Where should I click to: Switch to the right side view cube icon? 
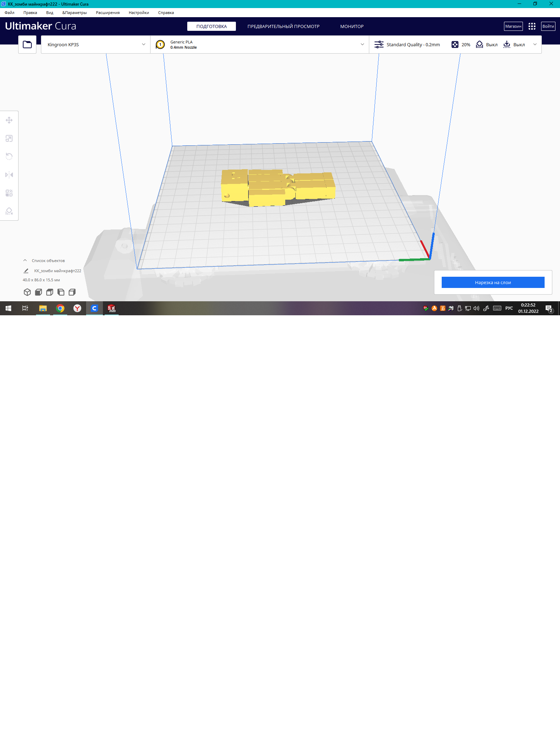pyautogui.click(x=72, y=292)
